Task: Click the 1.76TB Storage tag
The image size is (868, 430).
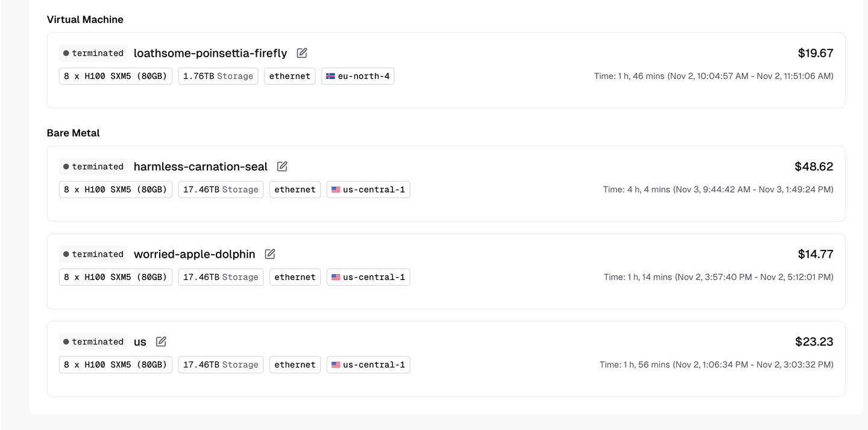Action: point(218,76)
